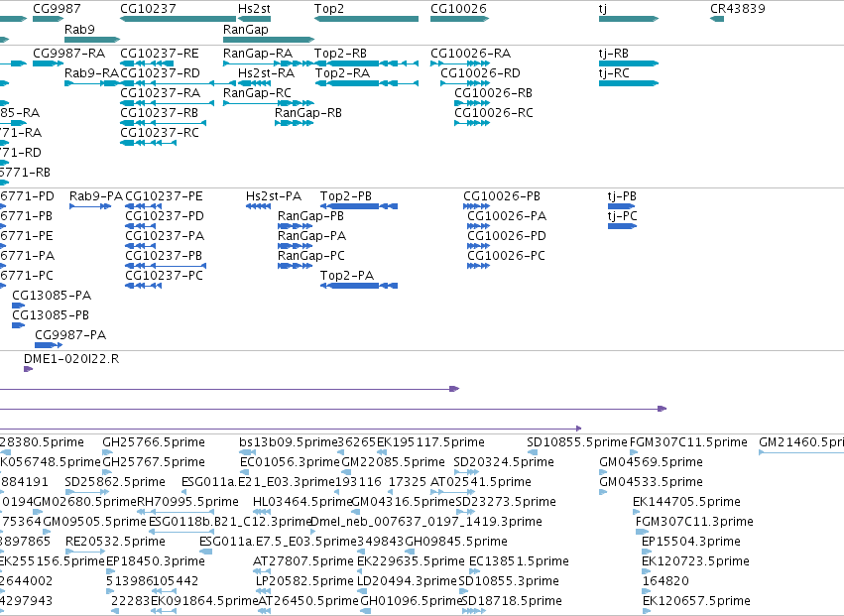Click protein CG10026-PA
The width and height of the screenshot is (844, 616).
(507, 216)
